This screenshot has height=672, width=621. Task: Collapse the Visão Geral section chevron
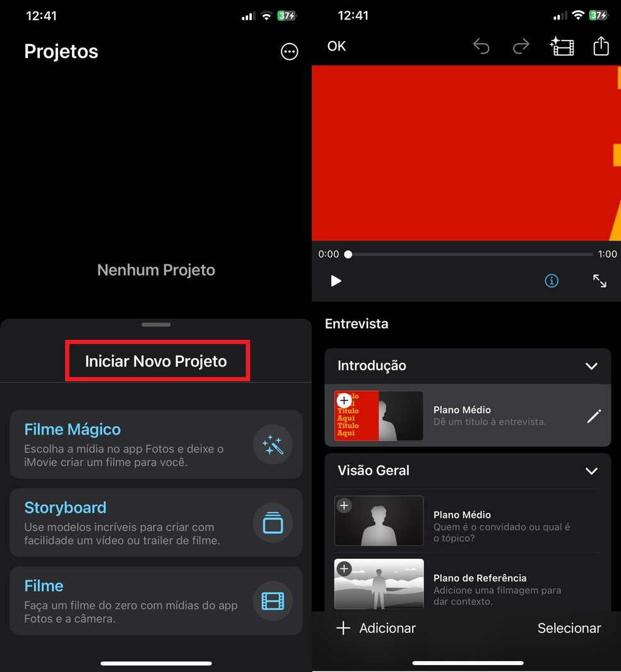591,471
